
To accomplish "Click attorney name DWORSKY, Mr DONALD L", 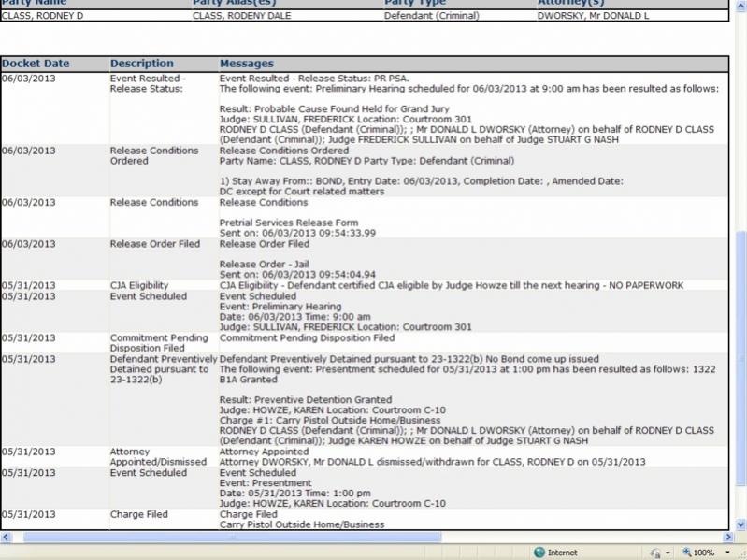I will click(593, 15).
